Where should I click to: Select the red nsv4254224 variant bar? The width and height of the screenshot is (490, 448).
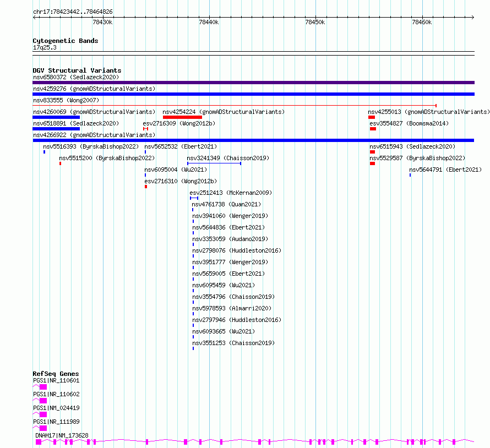pos(182,117)
